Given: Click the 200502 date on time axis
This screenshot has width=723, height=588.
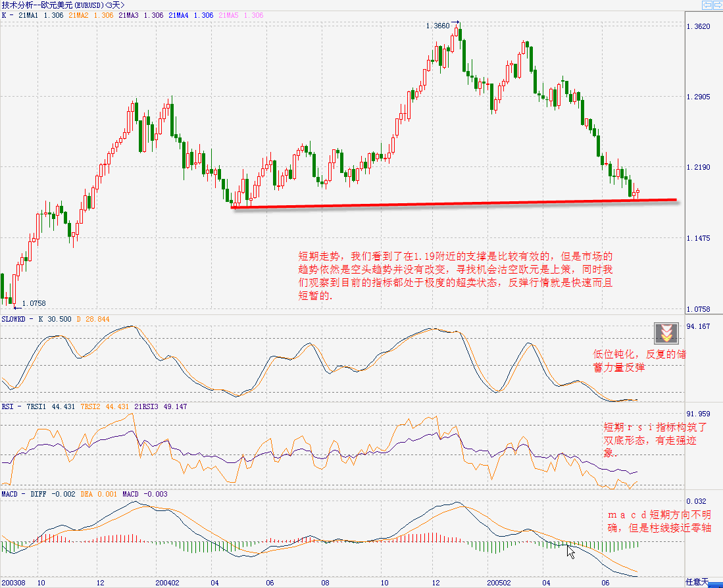Looking at the screenshot, I should pyautogui.click(x=499, y=583).
